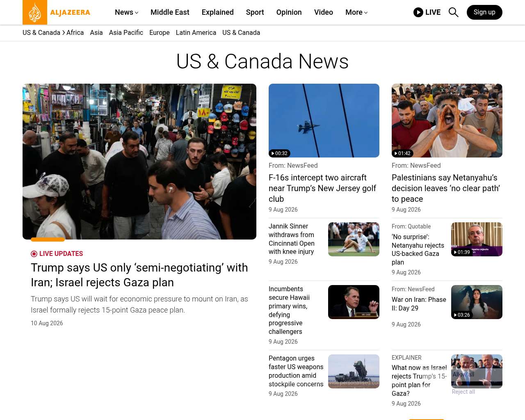
Task: Open the search magnifier icon
Action: 453,12
